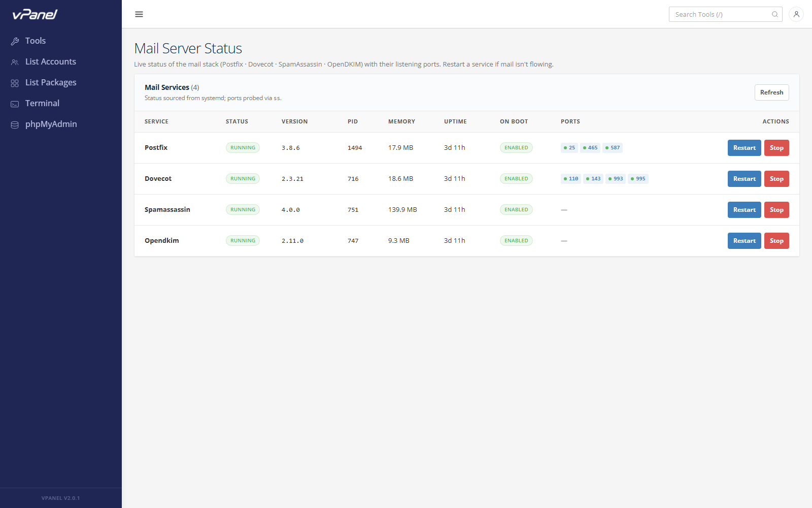Viewport: 812px width, 508px height.
Task: Click Dovecot RUNNING status badge
Action: pyautogui.click(x=243, y=179)
